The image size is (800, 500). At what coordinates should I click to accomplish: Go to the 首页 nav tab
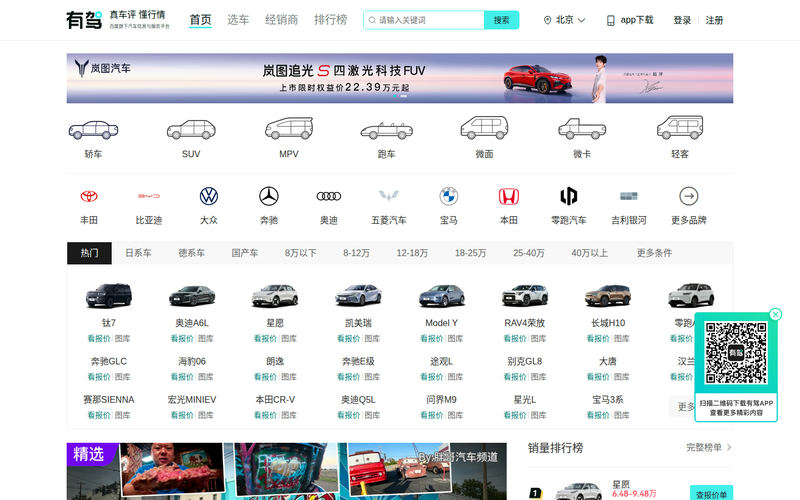[201, 20]
